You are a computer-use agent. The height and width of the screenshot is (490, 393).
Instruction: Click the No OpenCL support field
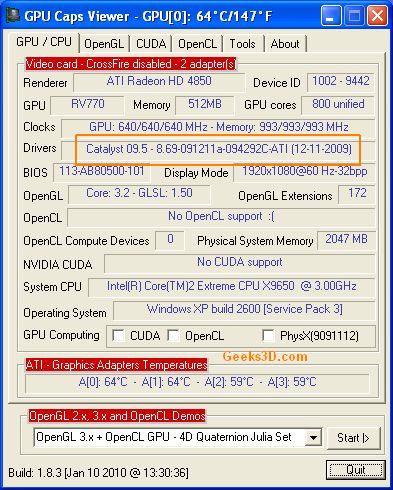coord(221,217)
